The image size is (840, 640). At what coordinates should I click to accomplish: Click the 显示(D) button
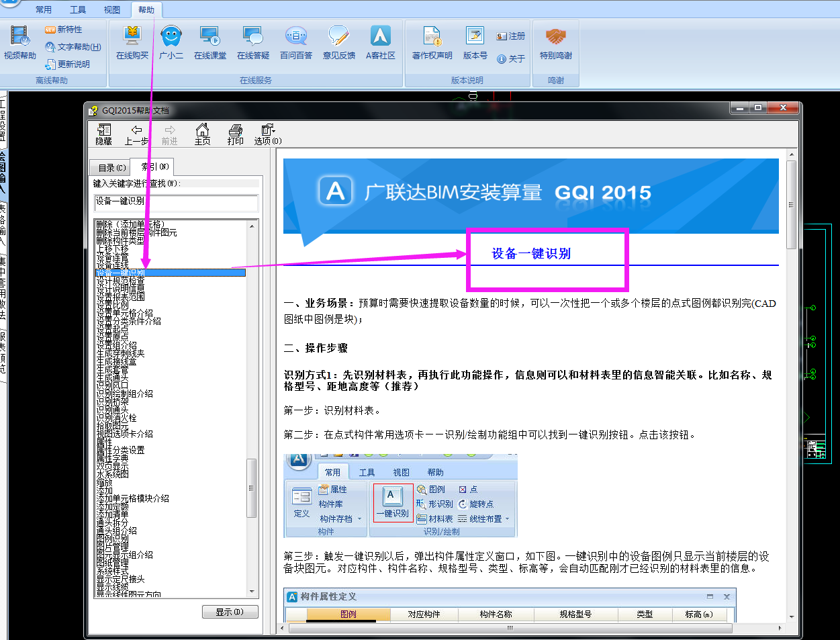pos(230,612)
